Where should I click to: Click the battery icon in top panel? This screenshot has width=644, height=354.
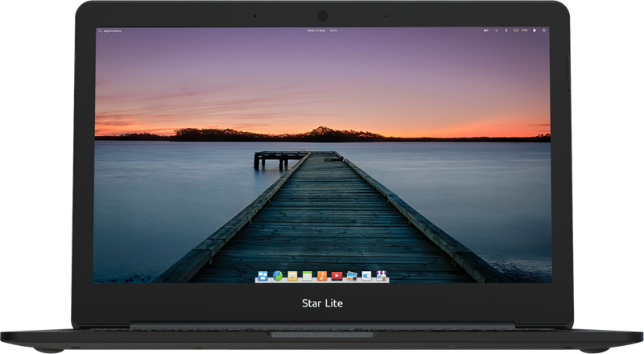point(516,31)
